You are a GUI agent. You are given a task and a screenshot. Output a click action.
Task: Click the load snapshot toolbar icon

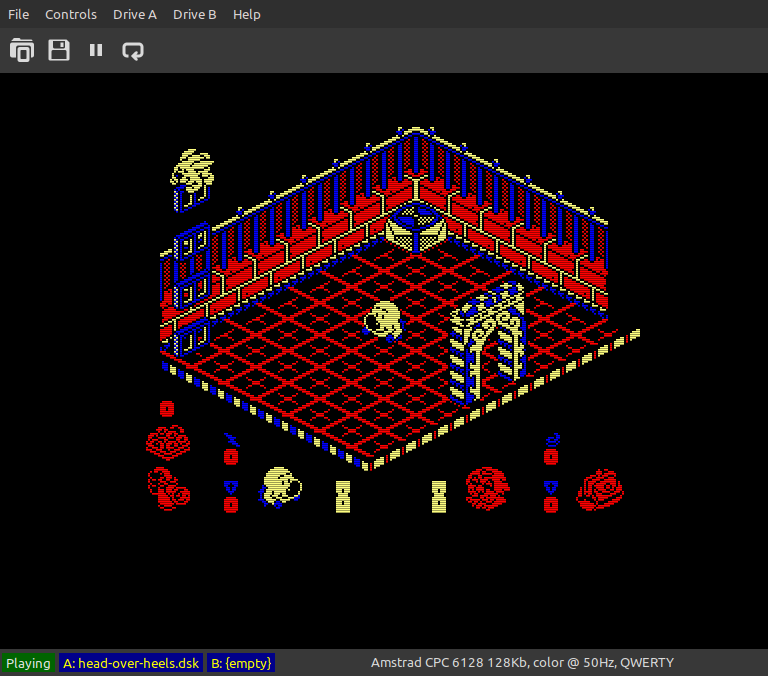click(22, 50)
